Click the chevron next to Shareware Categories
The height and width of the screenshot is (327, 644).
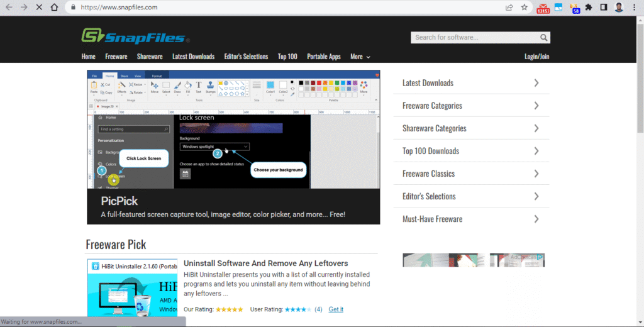[x=536, y=128]
